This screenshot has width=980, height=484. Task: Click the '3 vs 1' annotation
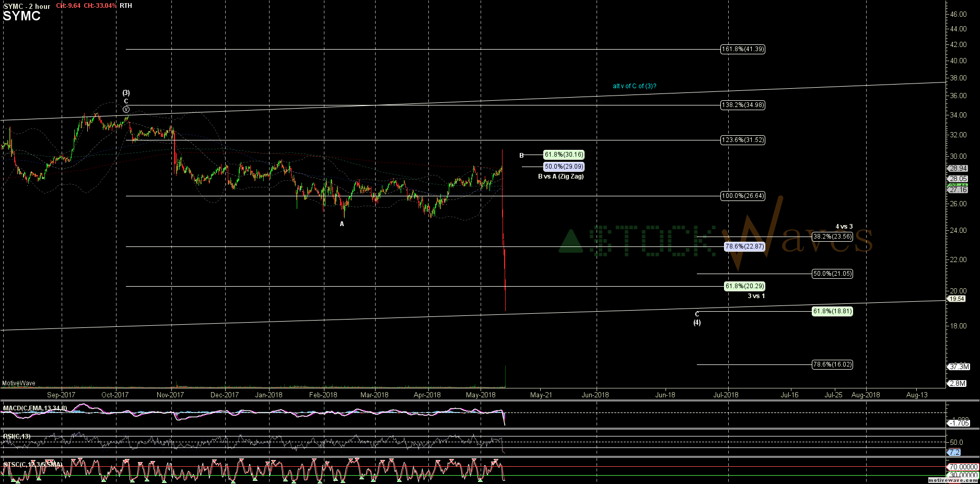pos(756,296)
